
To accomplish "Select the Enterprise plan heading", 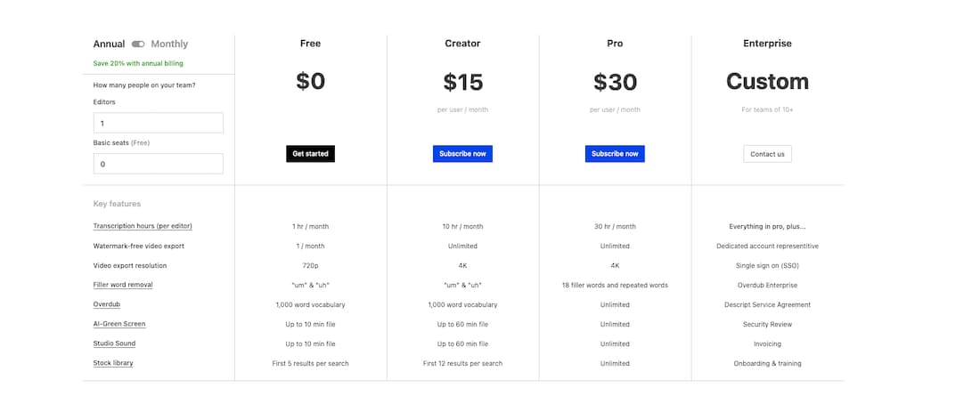I will tap(767, 43).
